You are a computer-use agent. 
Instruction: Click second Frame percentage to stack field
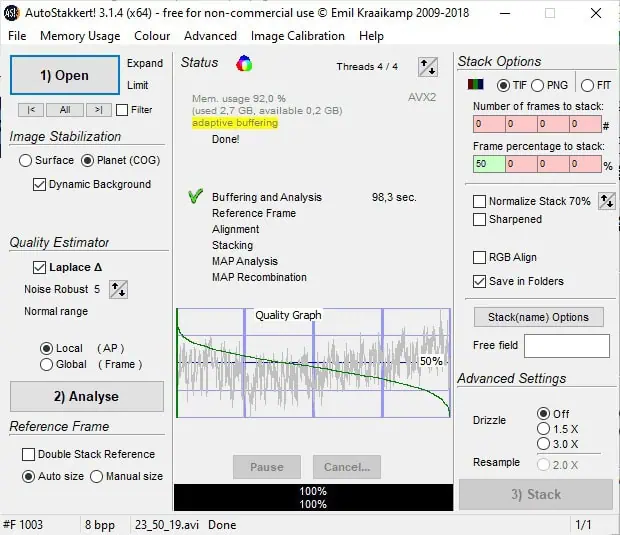(521, 164)
